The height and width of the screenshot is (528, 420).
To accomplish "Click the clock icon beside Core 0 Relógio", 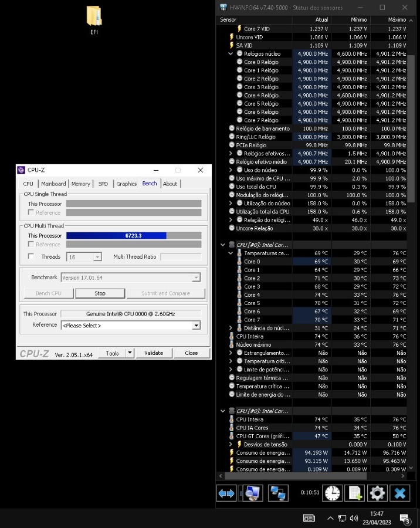I will (239, 62).
